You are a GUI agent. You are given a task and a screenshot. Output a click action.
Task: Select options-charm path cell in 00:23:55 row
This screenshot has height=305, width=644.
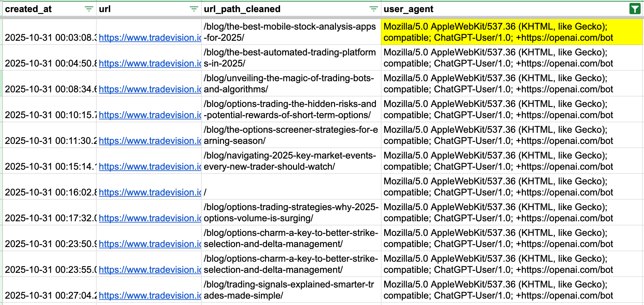291,264
